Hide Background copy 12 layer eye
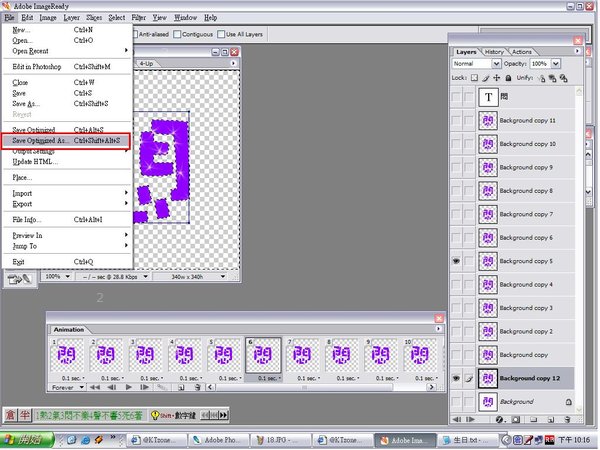600x450 pixels. tap(456, 378)
